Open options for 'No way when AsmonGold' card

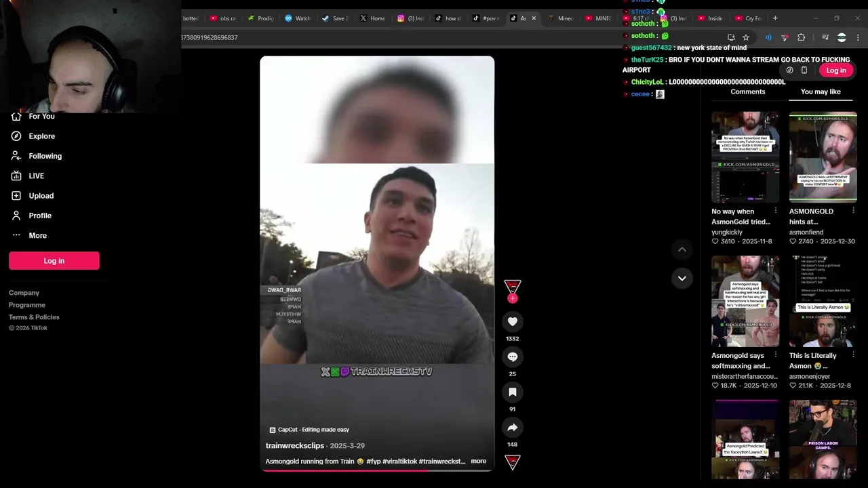[776, 211]
